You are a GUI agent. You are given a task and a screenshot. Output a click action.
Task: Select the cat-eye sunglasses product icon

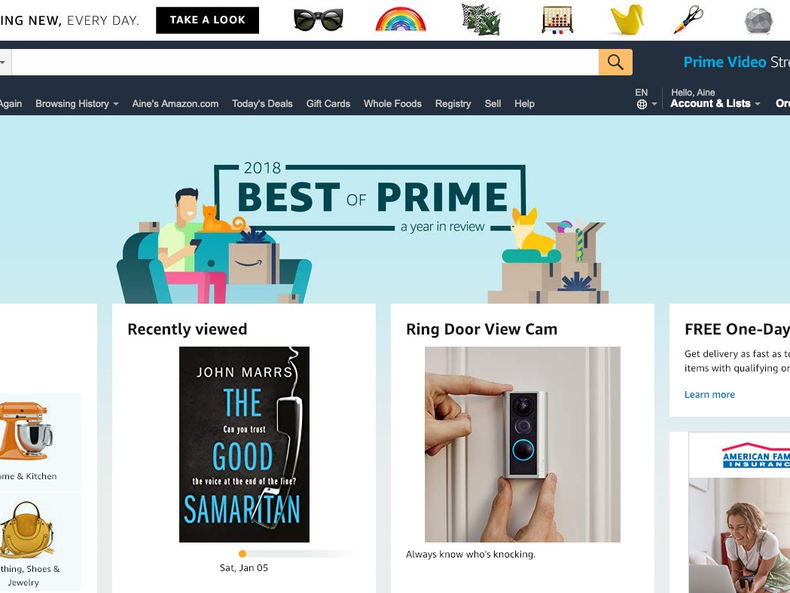318,20
